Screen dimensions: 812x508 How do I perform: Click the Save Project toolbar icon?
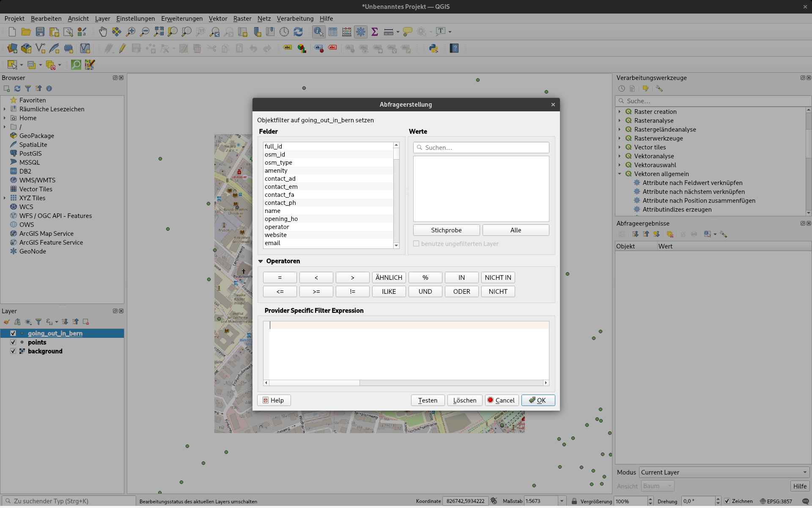point(40,32)
